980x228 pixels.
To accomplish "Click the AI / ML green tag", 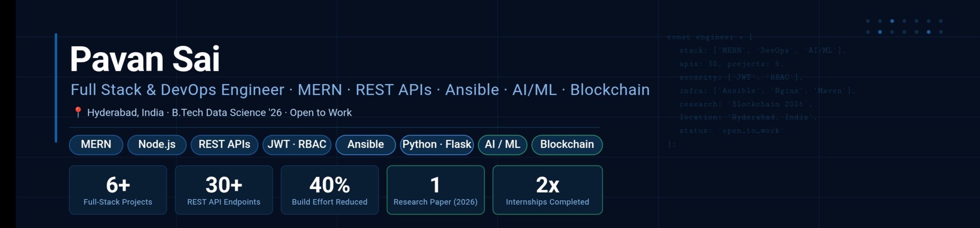I will [x=502, y=145].
